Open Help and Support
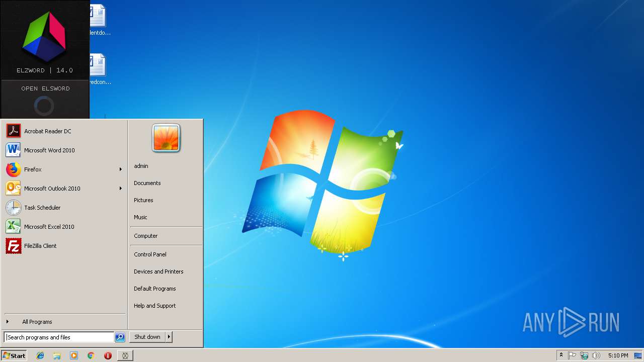644x362 pixels. click(x=166, y=306)
